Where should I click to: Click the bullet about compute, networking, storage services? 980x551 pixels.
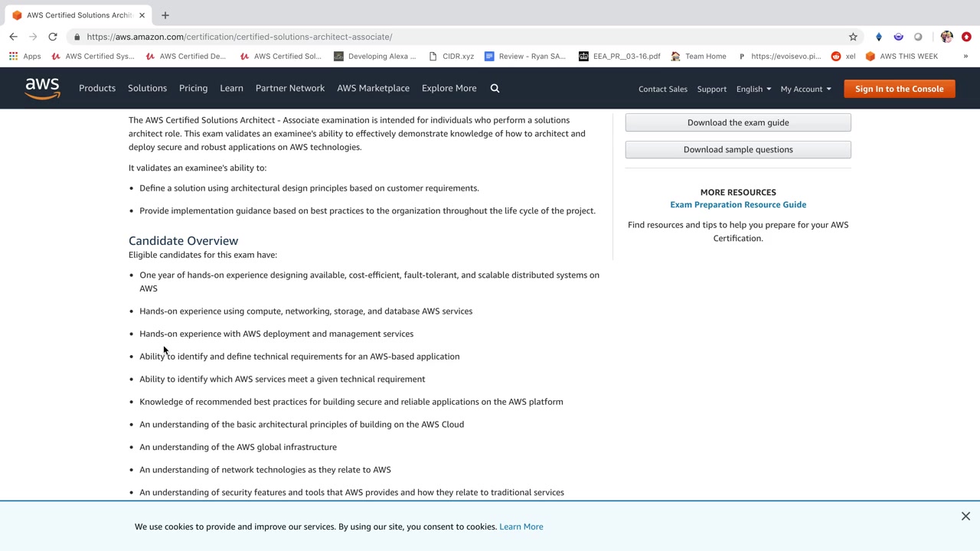306,311
